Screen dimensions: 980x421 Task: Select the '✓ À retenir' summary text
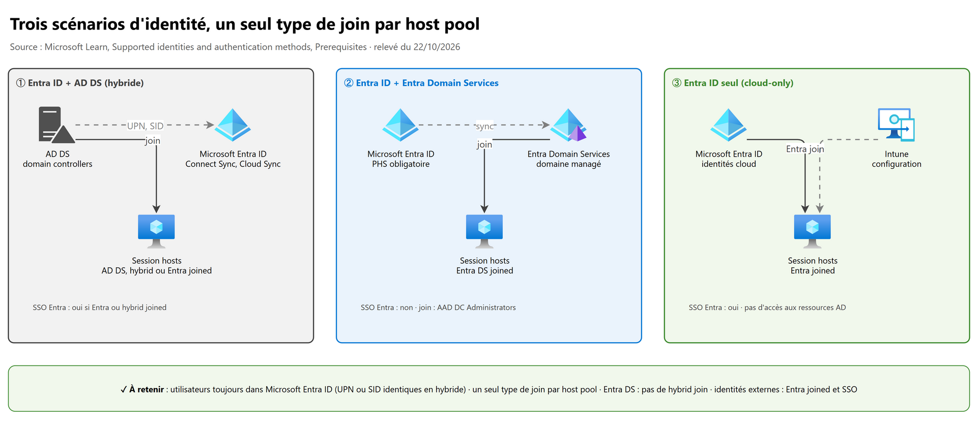coord(489,389)
